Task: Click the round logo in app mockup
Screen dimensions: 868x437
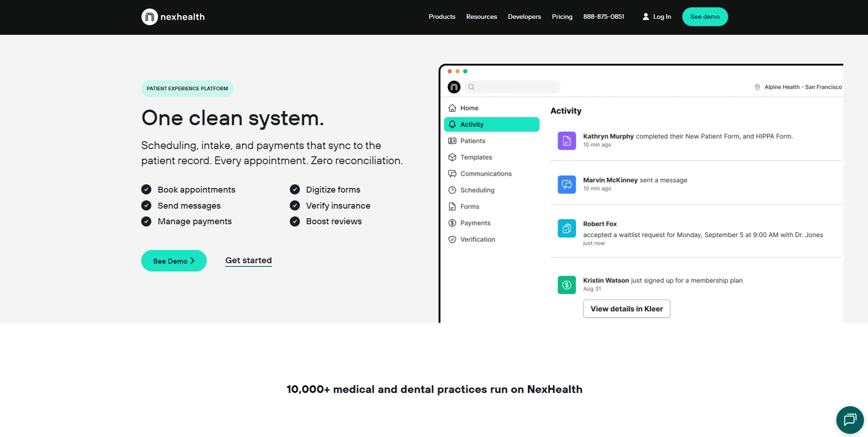Action: pyautogui.click(x=454, y=87)
